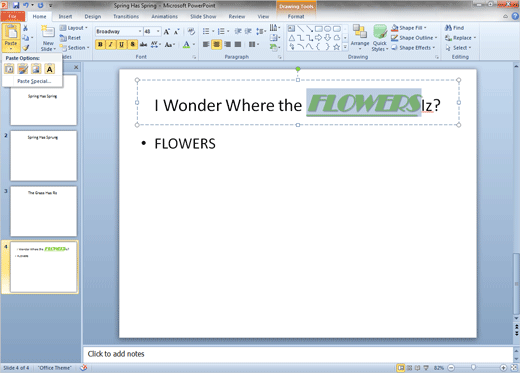The width and height of the screenshot is (520, 373).
Task: Click Paste Special menu entry
Action: click(x=34, y=81)
